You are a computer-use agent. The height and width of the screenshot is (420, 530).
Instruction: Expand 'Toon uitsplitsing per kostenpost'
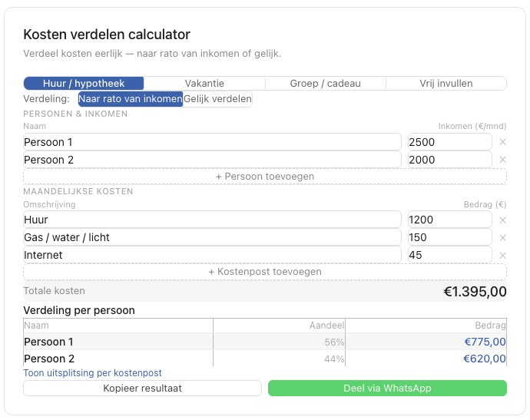click(92, 373)
